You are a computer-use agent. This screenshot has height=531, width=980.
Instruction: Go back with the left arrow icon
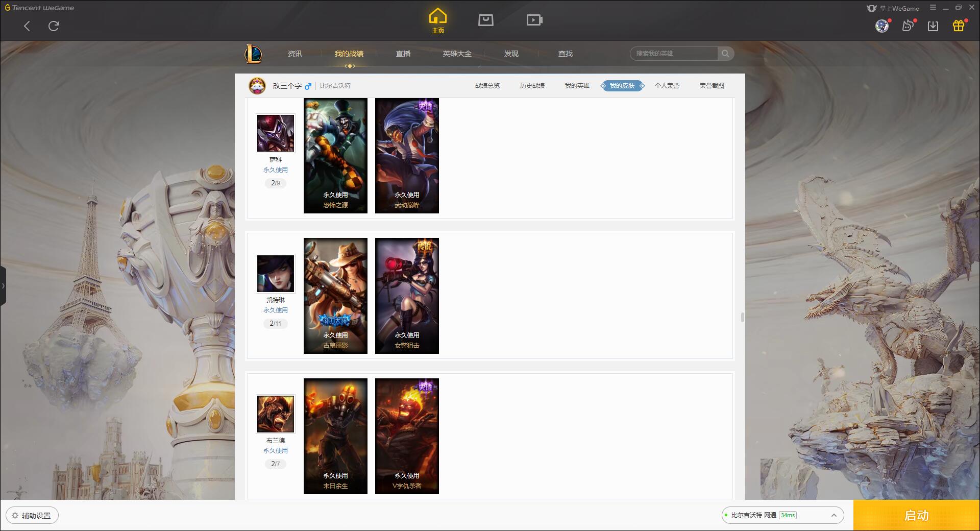(27, 26)
